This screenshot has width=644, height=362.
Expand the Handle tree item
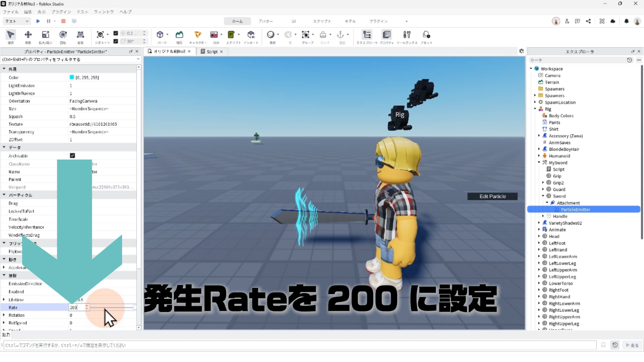point(543,216)
